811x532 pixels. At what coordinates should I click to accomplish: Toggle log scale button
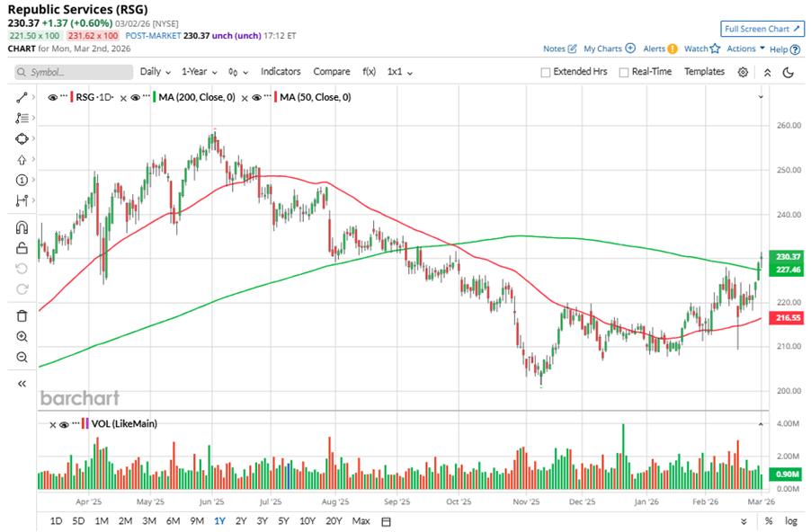[791, 521]
